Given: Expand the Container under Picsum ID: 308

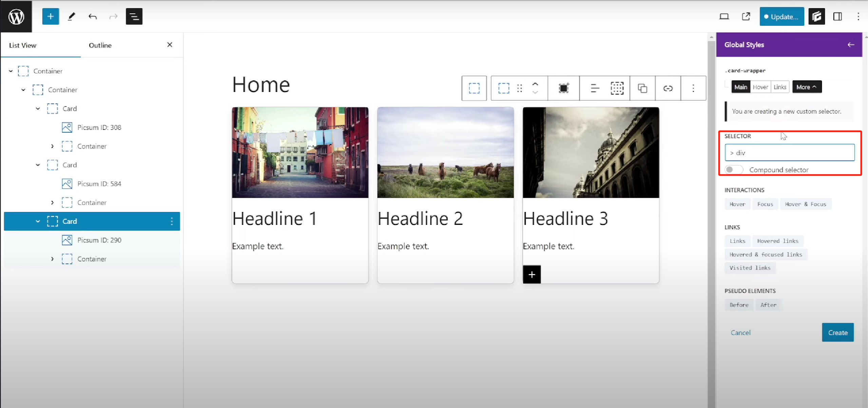Looking at the screenshot, I should [x=52, y=146].
